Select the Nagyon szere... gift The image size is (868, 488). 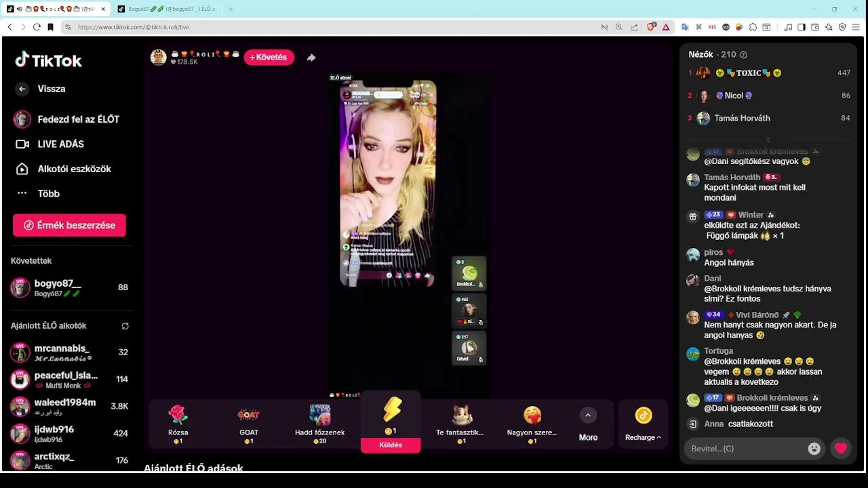[x=532, y=424]
